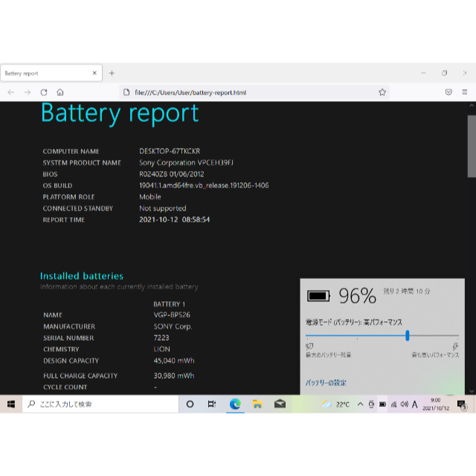
Task: Open the Firefox hamburger menu
Action: [464, 92]
